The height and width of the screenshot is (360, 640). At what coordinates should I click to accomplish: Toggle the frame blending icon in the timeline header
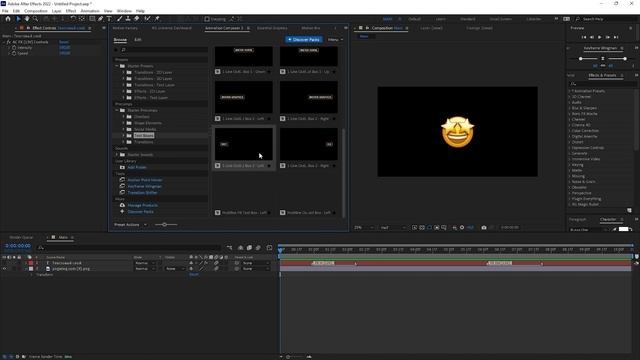[x=249, y=248]
